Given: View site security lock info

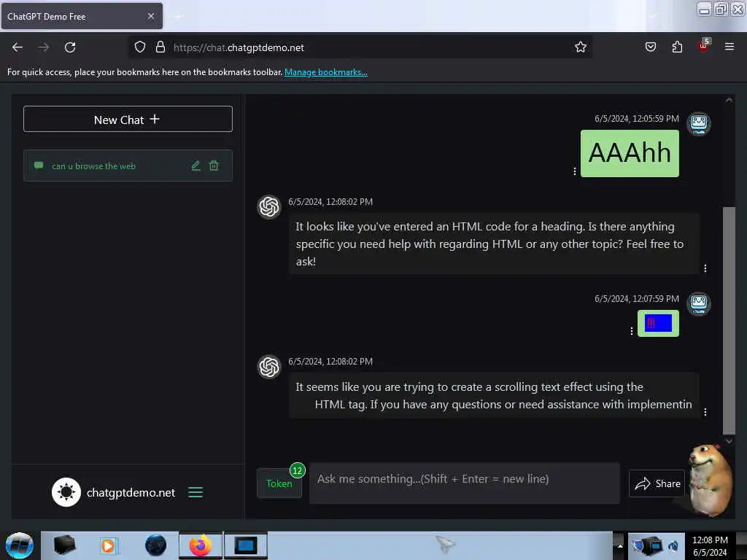Looking at the screenshot, I should [160, 47].
